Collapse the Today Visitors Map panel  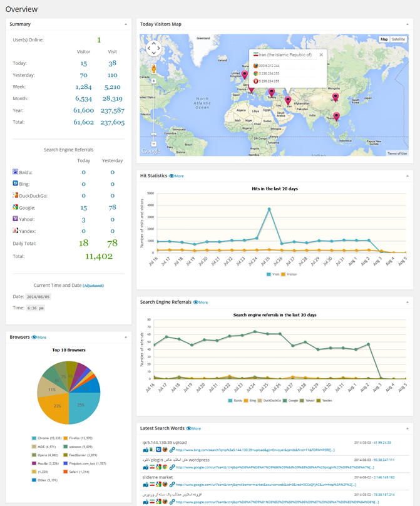[407, 24]
